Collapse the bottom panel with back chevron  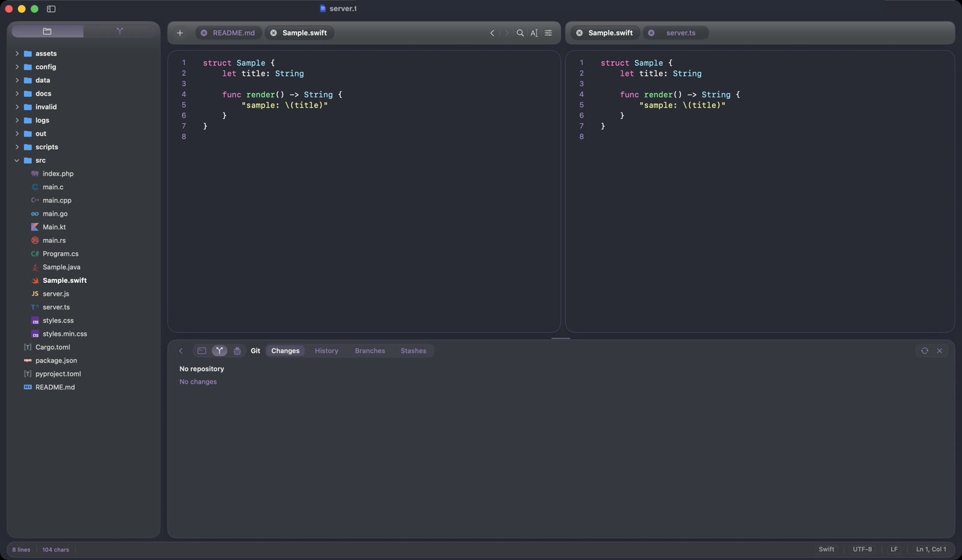(180, 351)
